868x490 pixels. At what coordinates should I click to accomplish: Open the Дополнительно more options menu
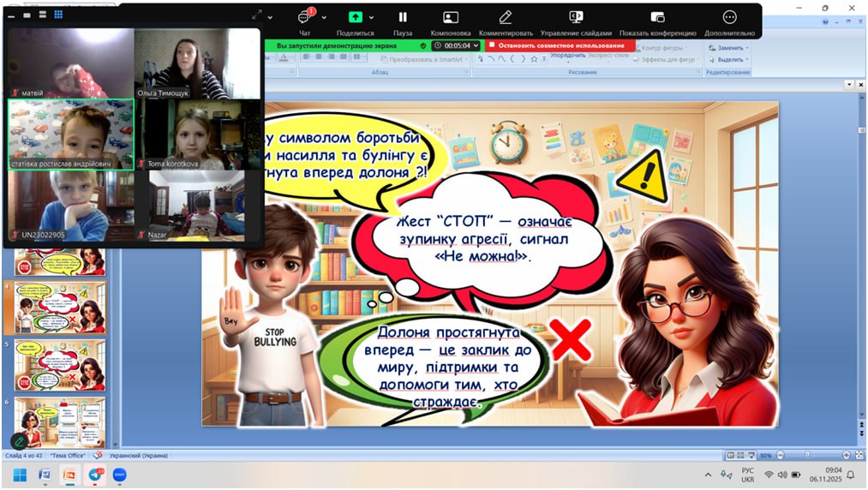(729, 18)
